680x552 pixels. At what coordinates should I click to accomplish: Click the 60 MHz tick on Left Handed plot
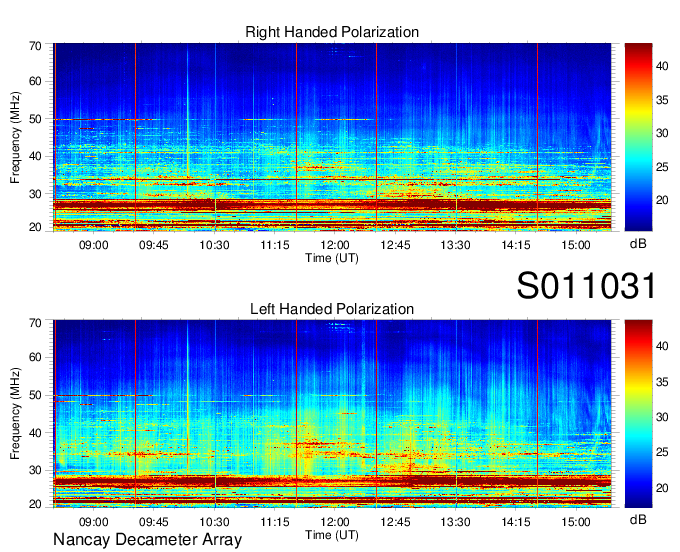35,357
